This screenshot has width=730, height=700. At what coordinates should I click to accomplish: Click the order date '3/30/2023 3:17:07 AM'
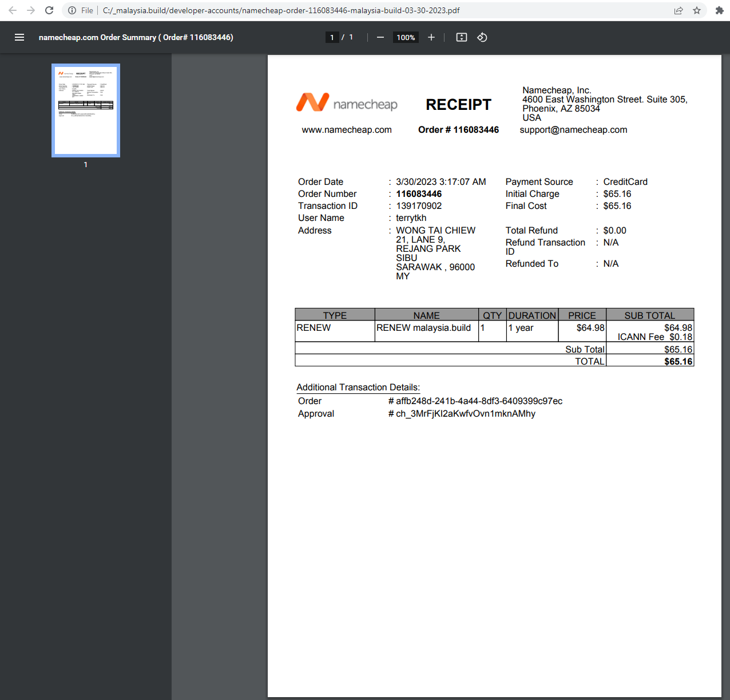[441, 182]
